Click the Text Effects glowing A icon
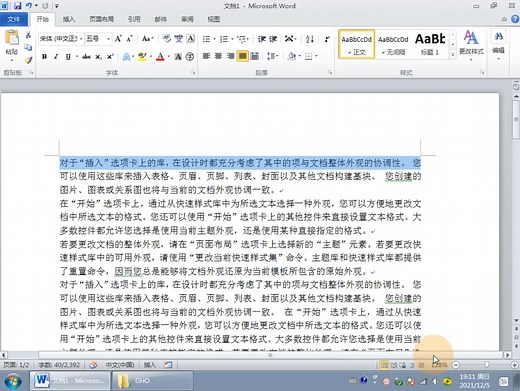Screen dimensions: 520x391 coord(126,57)
